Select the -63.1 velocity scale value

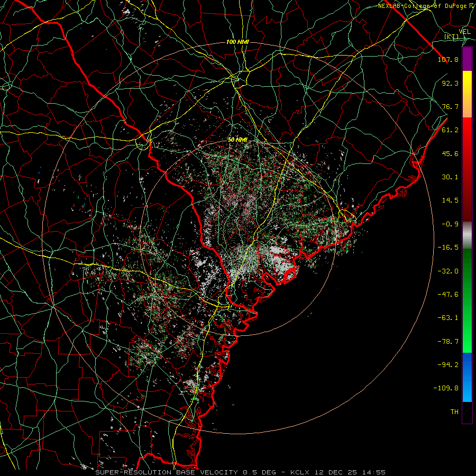pyautogui.click(x=448, y=318)
